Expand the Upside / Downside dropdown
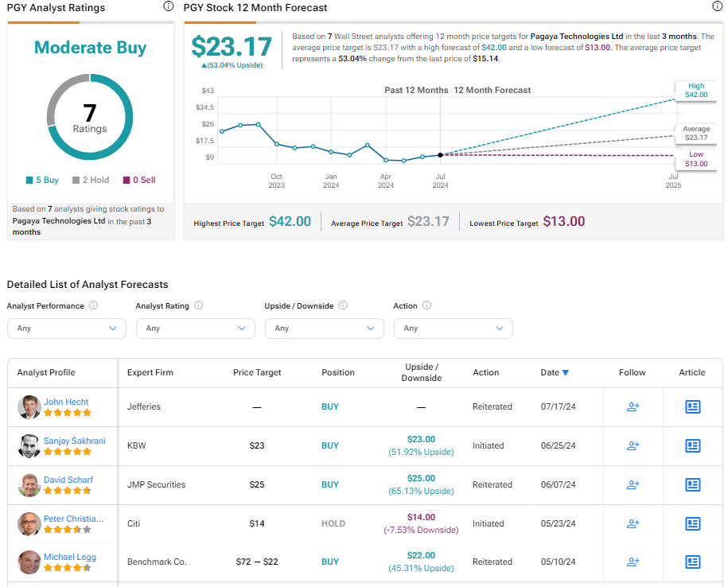The height and width of the screenshot is (587, 728). pos(325,328)
